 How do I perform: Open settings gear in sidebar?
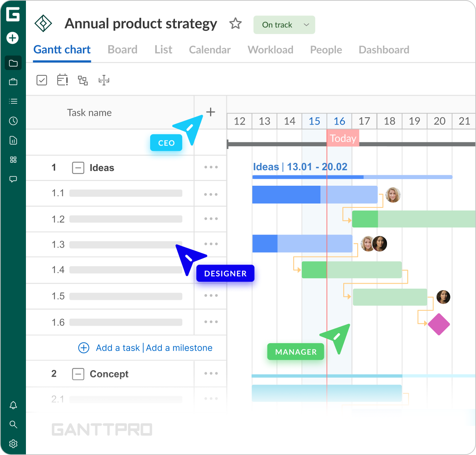pyautogui.click(x=13, y=443)
